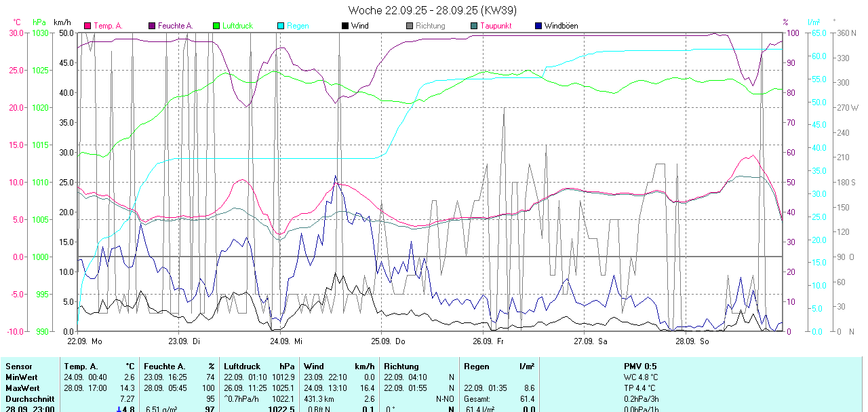This screenshot has height=412, width=868.
Task: Click the cyan Regen legend square
Action: pyautogui.click(x=281, y=26)
